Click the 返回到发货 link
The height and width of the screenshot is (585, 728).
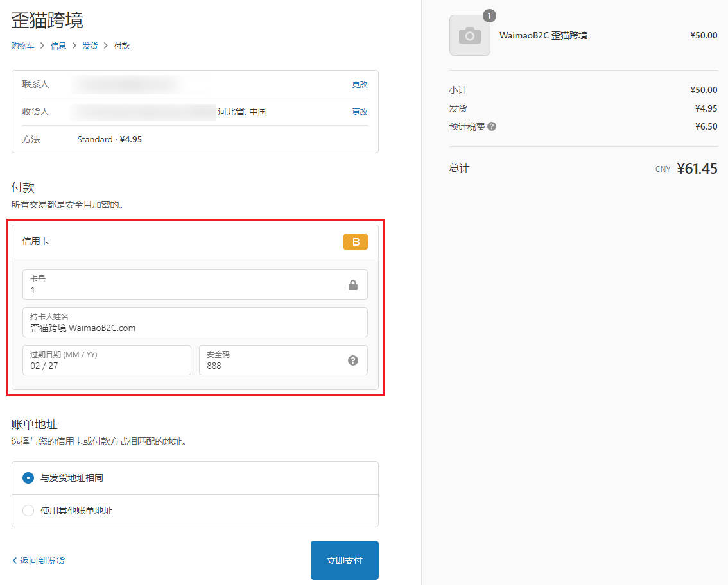coord(37,560)
